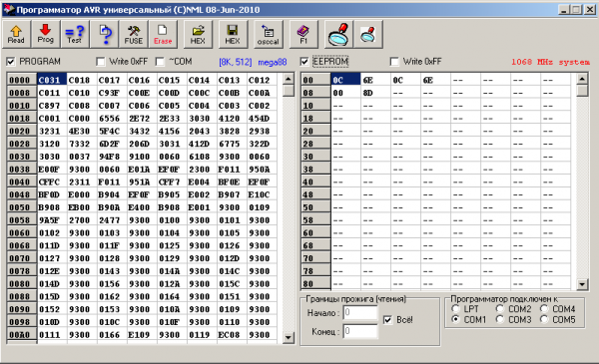Click the program memory scrollbar thumb
This screenshot has height=364, width=599.
coord(289,91)
